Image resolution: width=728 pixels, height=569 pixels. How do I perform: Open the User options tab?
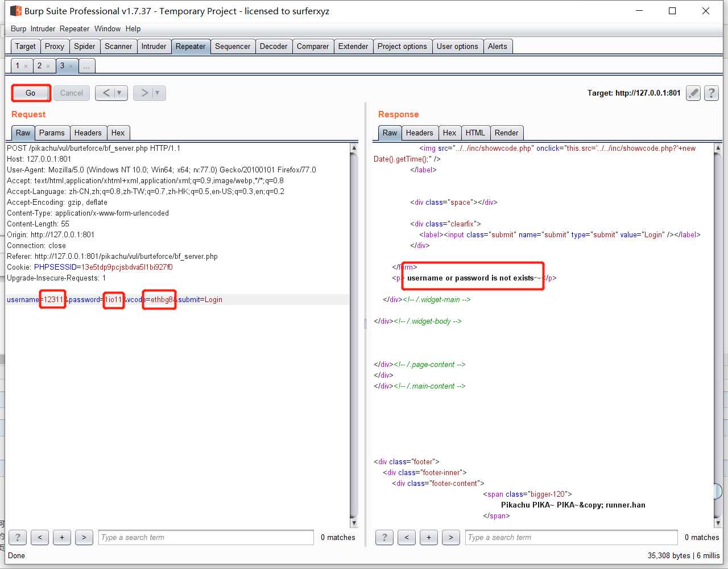457,46
